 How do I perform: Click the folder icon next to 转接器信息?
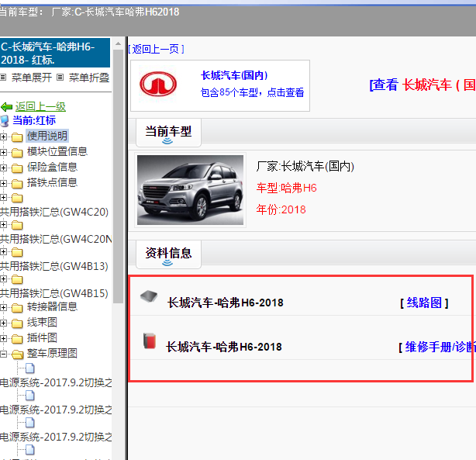pyautogui.click(x=17, y=308)
